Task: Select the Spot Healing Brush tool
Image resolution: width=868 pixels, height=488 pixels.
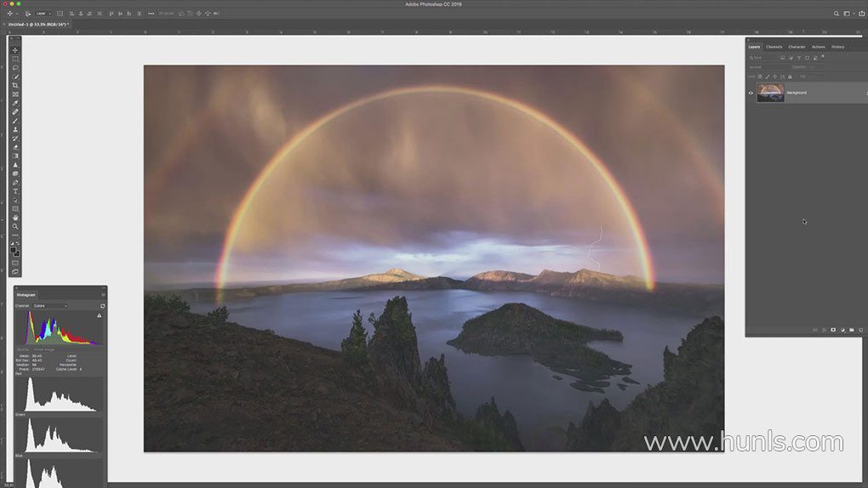Action: (x=15, y=112)
